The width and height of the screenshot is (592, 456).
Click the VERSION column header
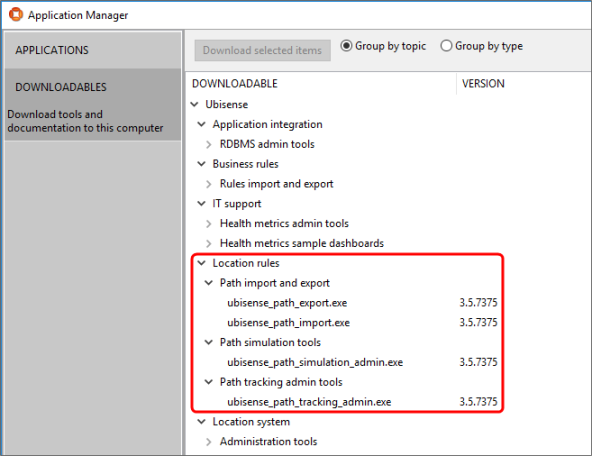tap(483, 83)
